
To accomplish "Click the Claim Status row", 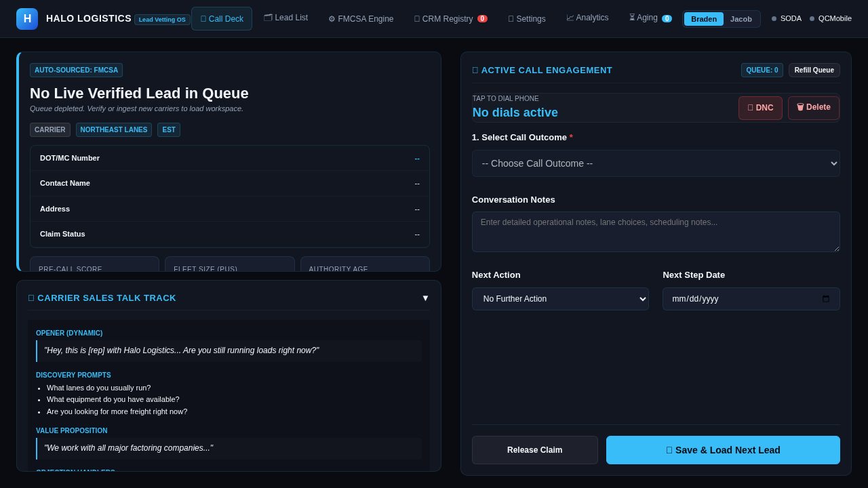I will [x=230, y=234].
